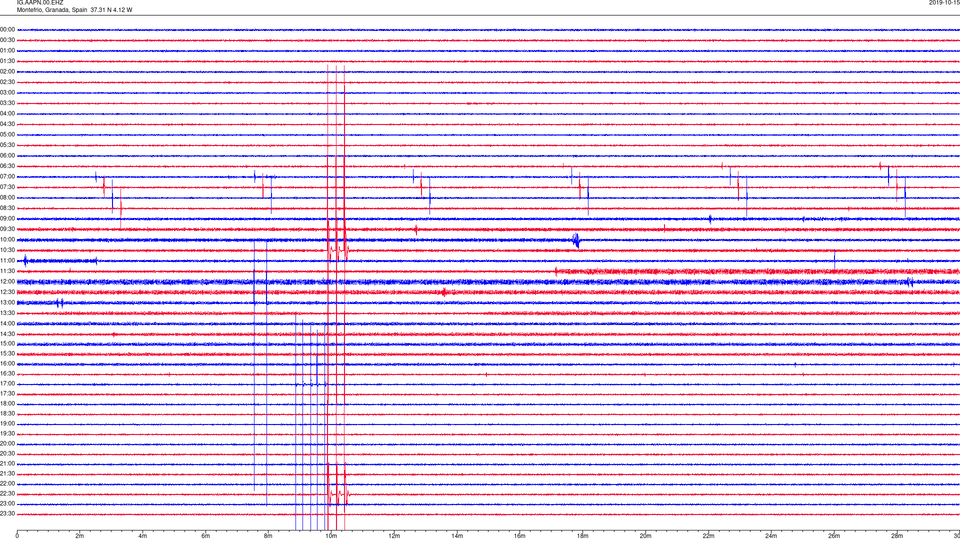Select the 01:30 trace time label
960x540 pixels.
point(8,61)
